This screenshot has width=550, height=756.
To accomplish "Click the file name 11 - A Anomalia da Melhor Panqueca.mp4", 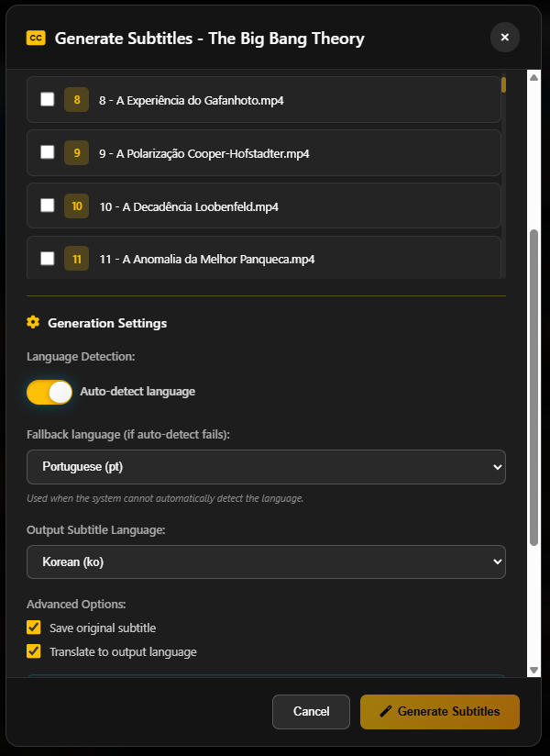I will (207, 260).
